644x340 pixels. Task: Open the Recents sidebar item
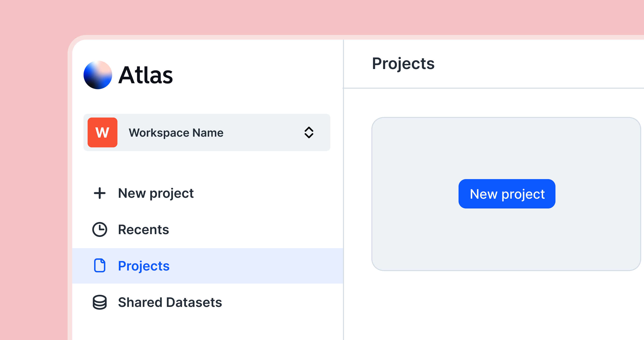(x=144, y=229)
